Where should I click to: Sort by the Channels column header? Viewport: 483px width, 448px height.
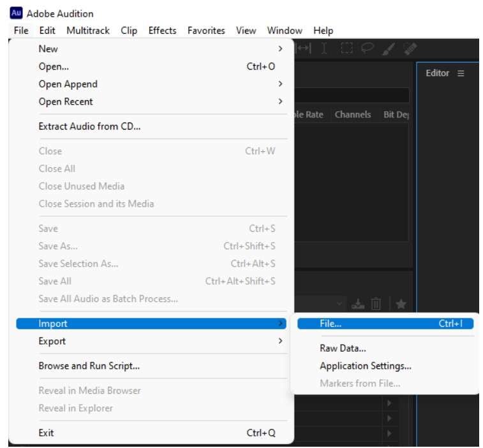[353, 115]
